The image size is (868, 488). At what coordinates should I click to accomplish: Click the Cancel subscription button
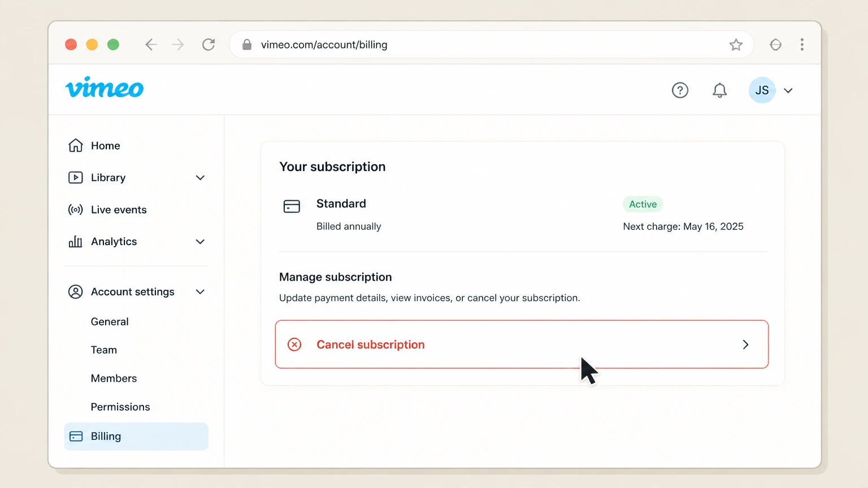(522, 345)
